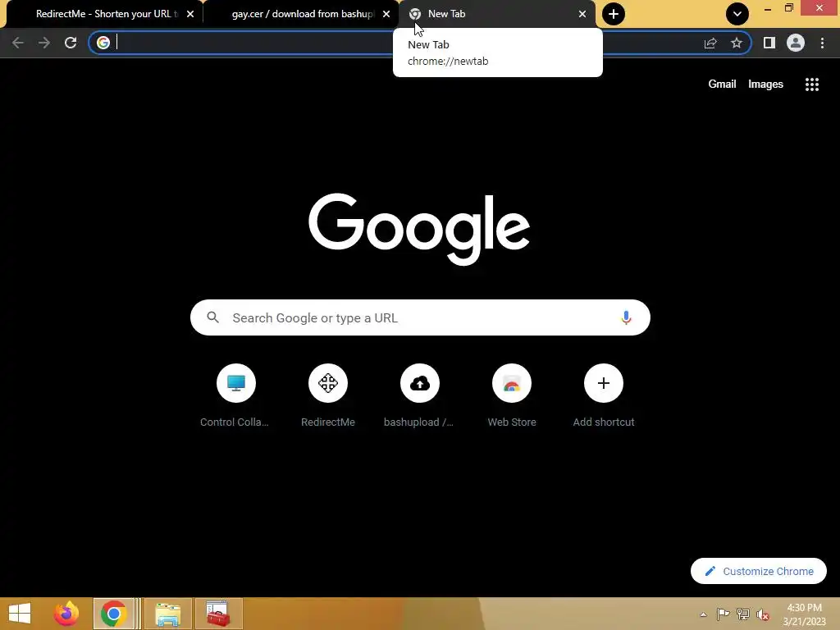This screenshot has height=630, width=840.
Task: Launch Firefox from the taskbar
Action: point(66,614)
